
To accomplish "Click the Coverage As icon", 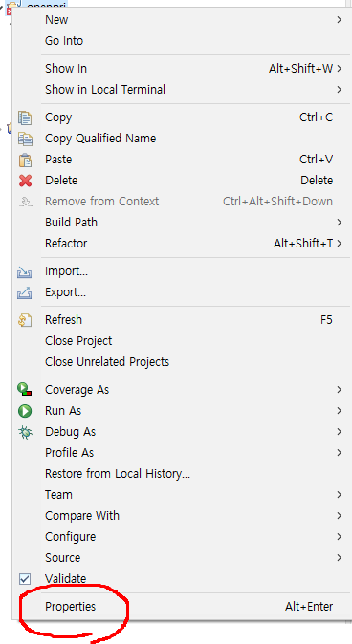I will [x=25, y=389].
